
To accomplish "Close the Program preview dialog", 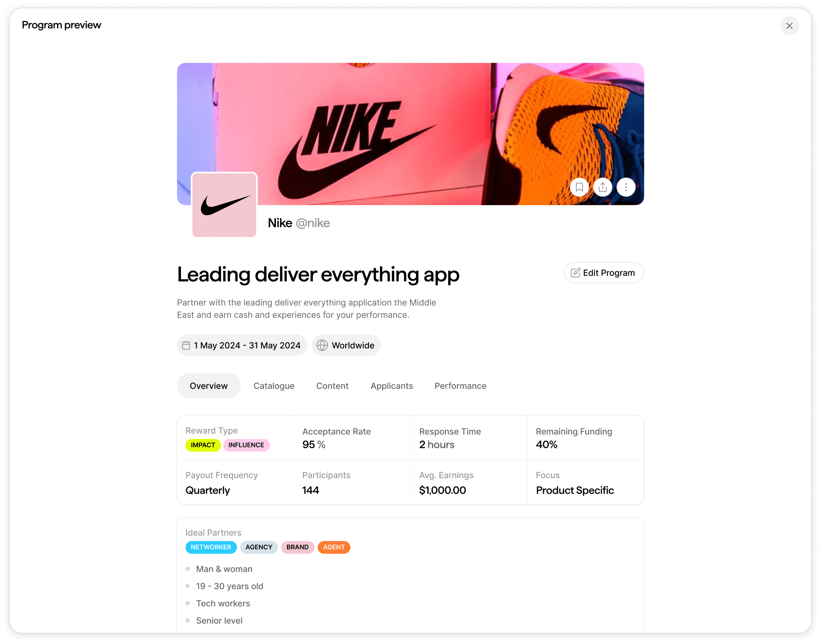I will click(x=789, y=26).
